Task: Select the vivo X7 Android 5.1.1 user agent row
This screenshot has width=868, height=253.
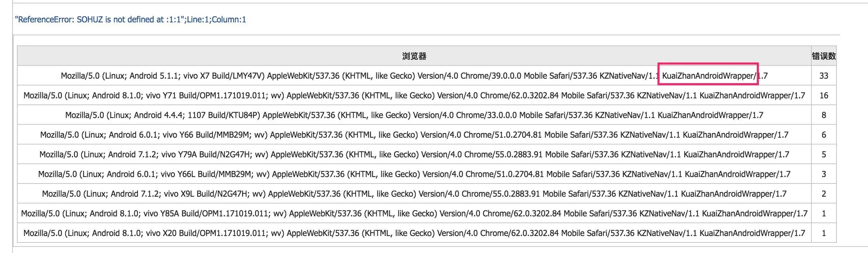Action: point(414,76)
